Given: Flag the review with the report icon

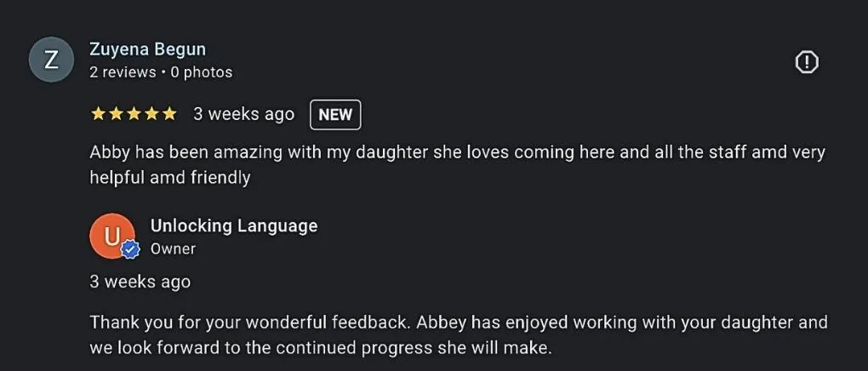Looking at the screenshot, I should tap(807, 62).
